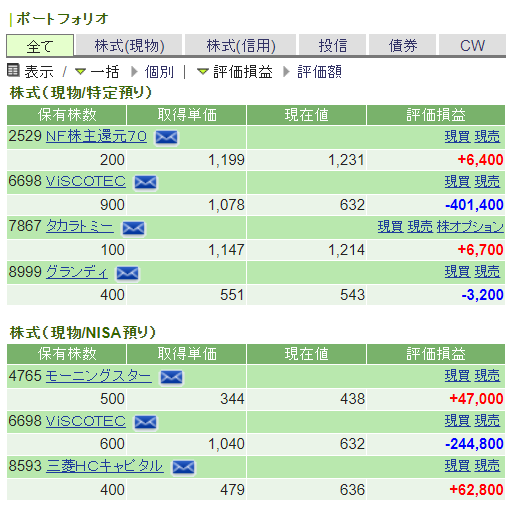Switch to the 株式(現物) tab
The height and width of the screenshot is (513, 516).
[129, 45]
